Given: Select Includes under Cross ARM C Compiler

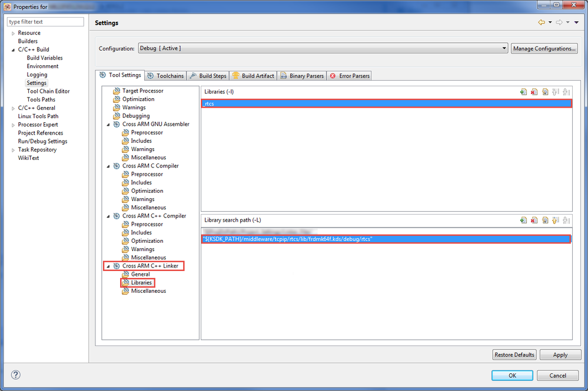Looking at the screenshot, I should tap(141, 182).
